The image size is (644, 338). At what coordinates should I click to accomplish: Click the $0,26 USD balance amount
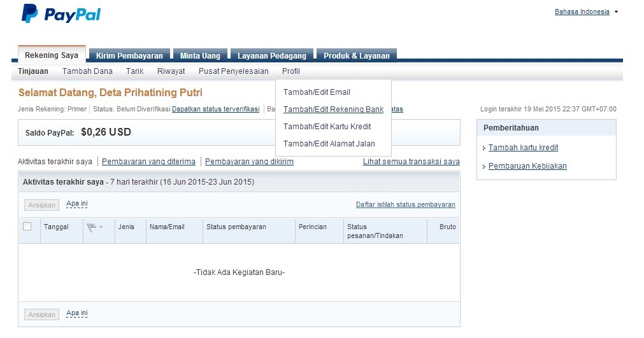[x=106, y=132]
